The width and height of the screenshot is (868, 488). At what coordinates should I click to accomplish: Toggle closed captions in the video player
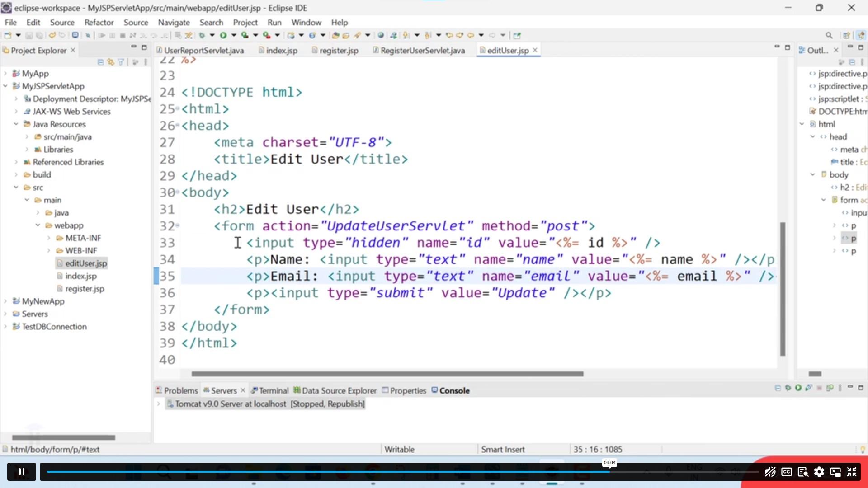pos(786,472)
